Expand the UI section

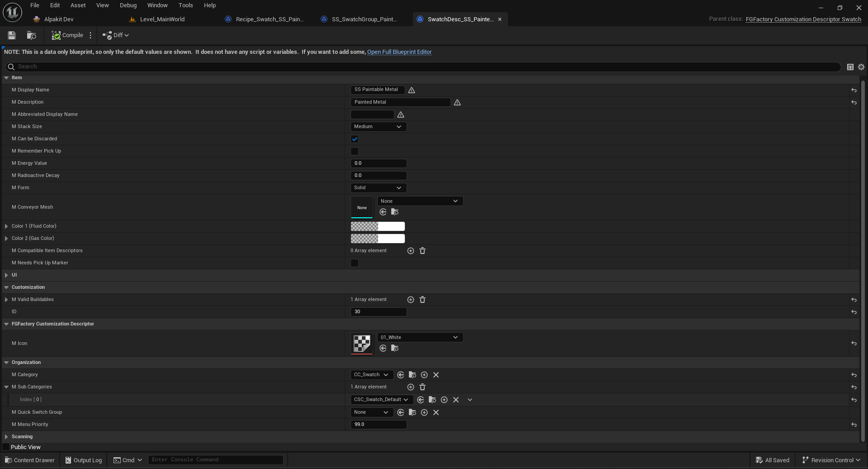tap(6, 275)
